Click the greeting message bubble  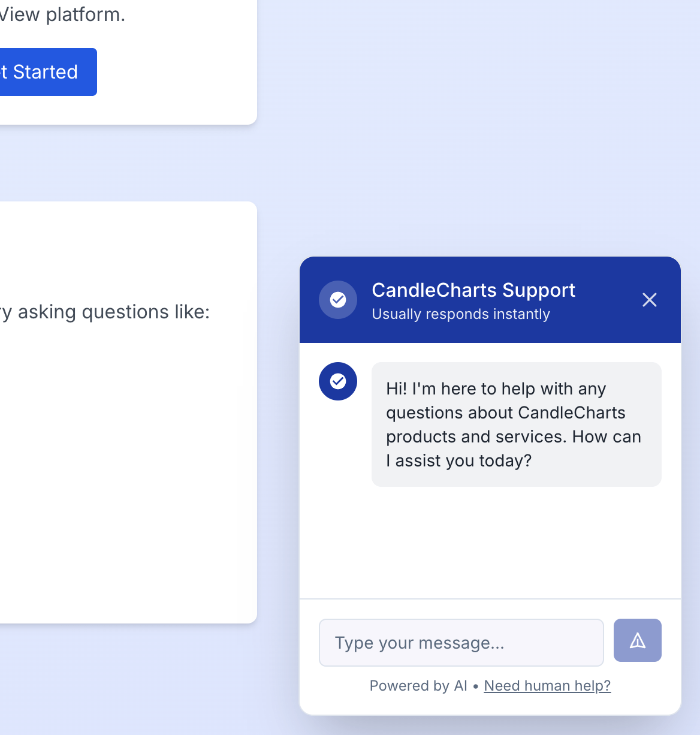click(x=516, y=424)
